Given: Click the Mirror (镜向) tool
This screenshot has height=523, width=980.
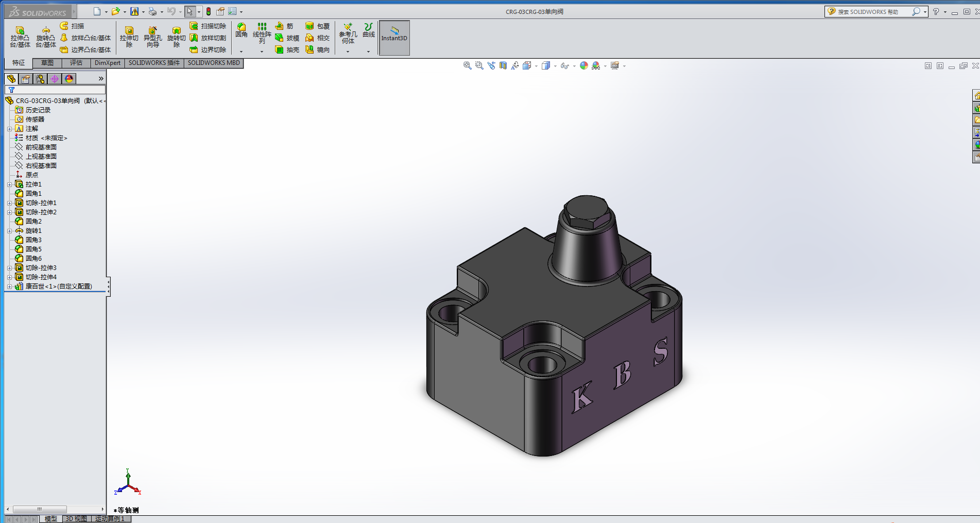Looking at the screenshot, I should click(x=318, y=49).
